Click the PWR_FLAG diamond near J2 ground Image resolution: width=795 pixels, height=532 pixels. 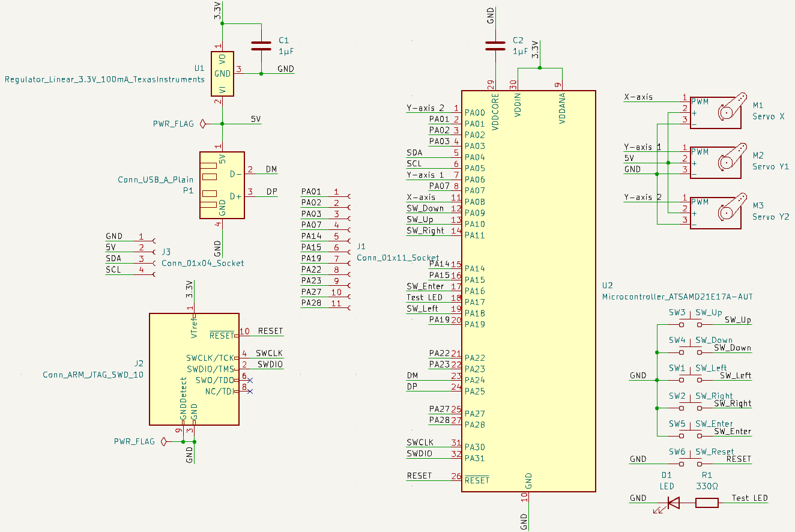(x=163, y=441)
